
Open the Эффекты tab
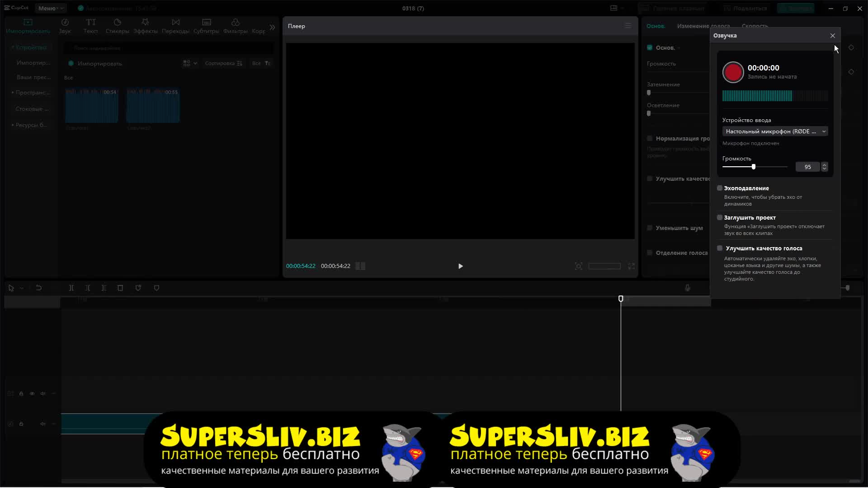[145, 26]
